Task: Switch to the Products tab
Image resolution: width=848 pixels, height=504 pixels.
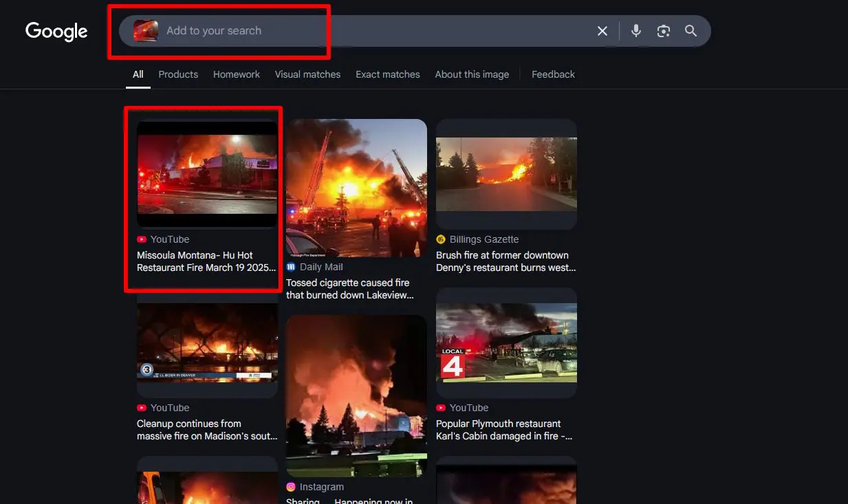Action: tap(178, 74)
